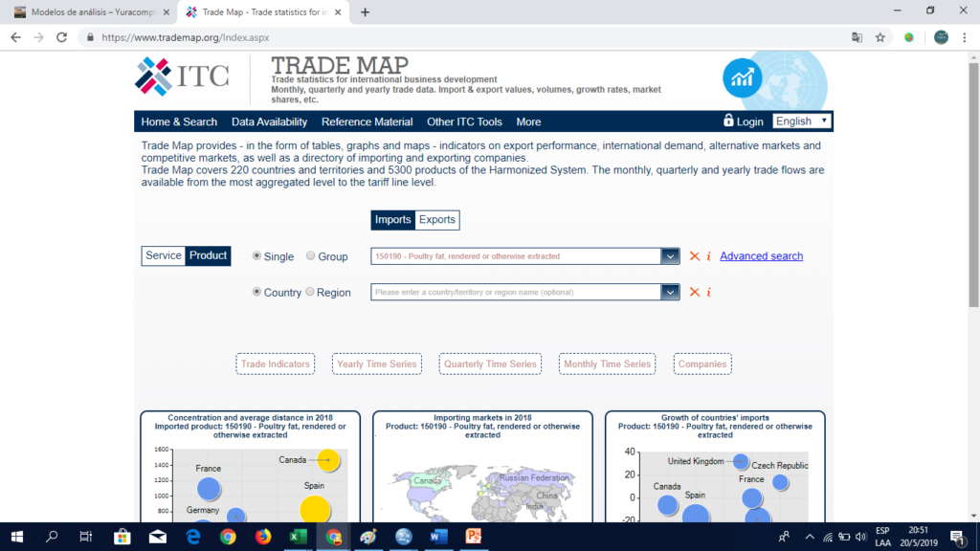The width and height of the screenshot is (980, 551).
Task: Expand the country dropdown arrow
Action: (x=670, y=293)
